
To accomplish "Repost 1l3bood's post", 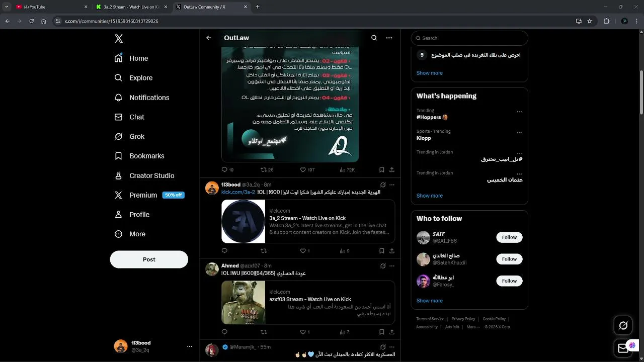I will point(264,251).
